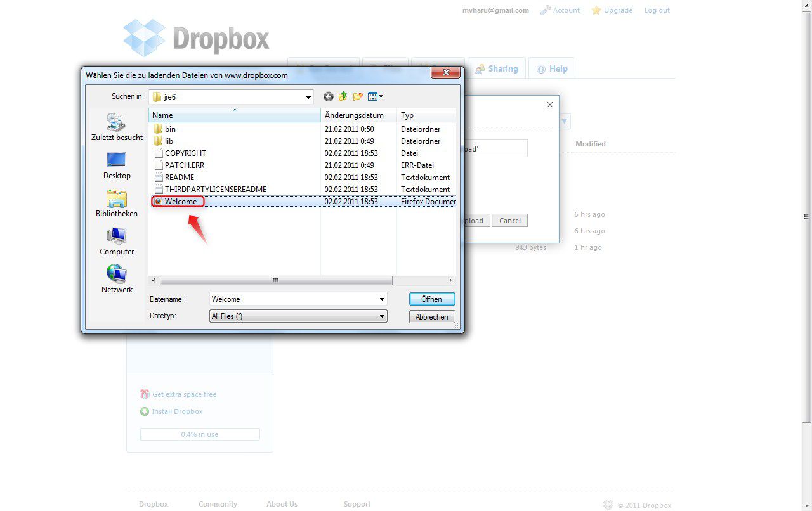This screenshot has height=511, width=812.
Task: Go back using the dialog's back arrow icon
Action: point(328,96)
